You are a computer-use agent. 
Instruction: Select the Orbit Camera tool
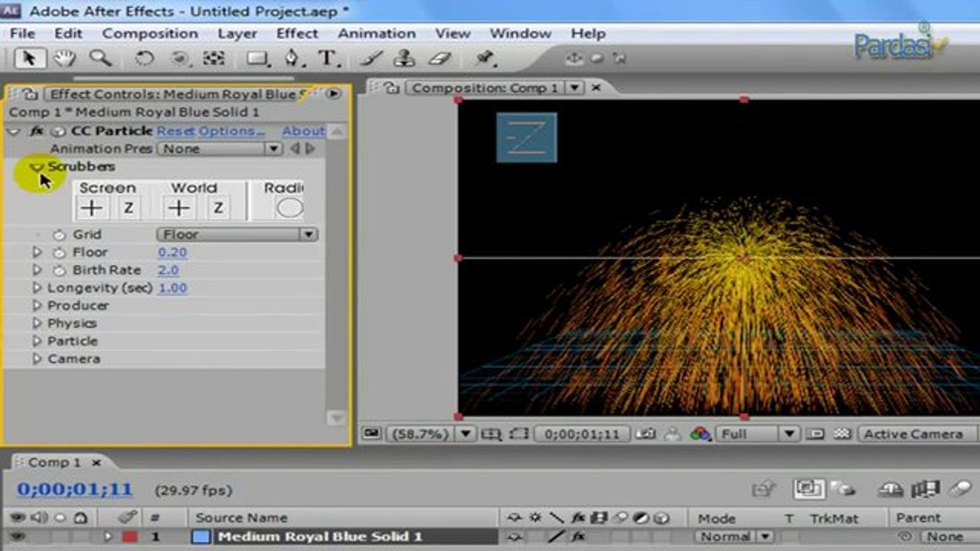181,59
